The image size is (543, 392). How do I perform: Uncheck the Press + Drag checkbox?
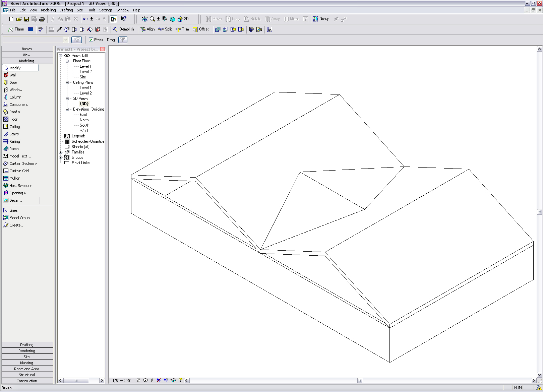91,40
